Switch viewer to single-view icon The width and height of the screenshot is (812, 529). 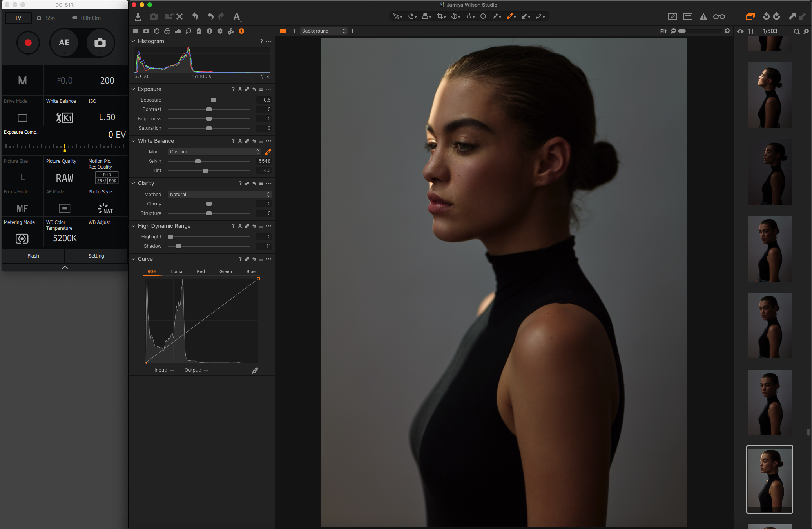pos(292,31)
